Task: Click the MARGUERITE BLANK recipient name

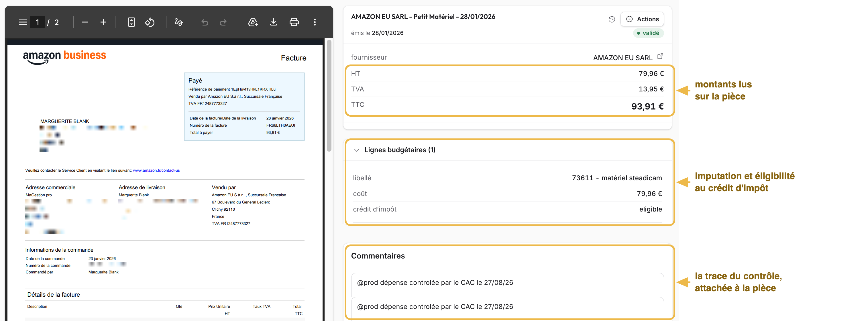Action: [65, 122]
